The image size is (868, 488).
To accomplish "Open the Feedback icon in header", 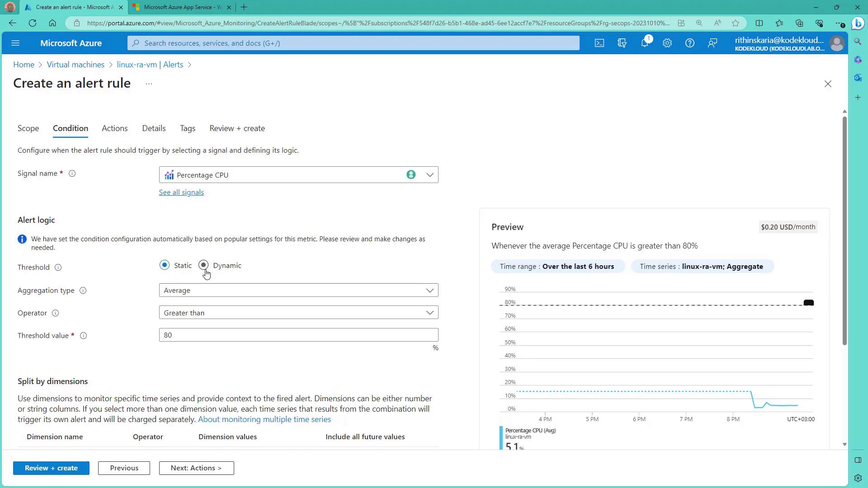I will (x=712, y=43).
